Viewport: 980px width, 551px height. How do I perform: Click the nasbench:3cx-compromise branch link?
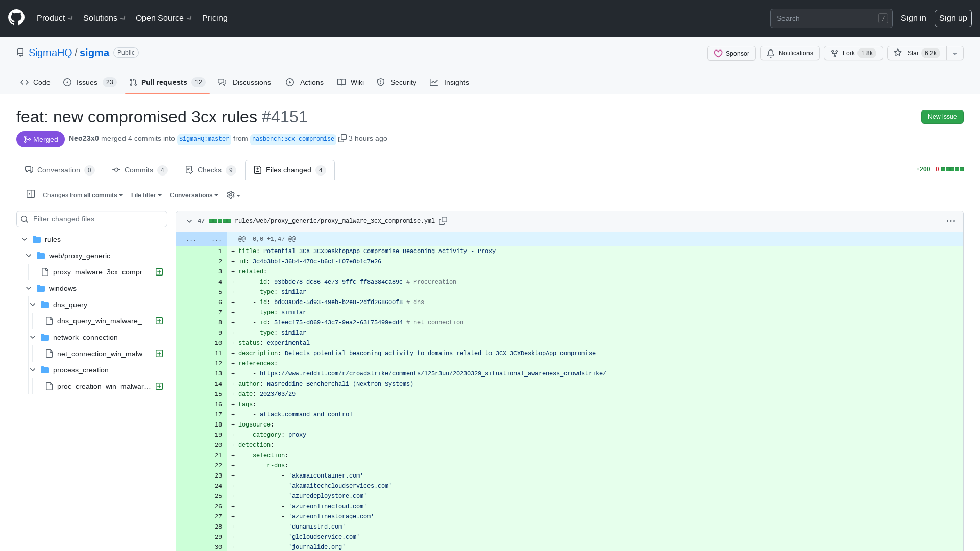click(x=293, y=139)
